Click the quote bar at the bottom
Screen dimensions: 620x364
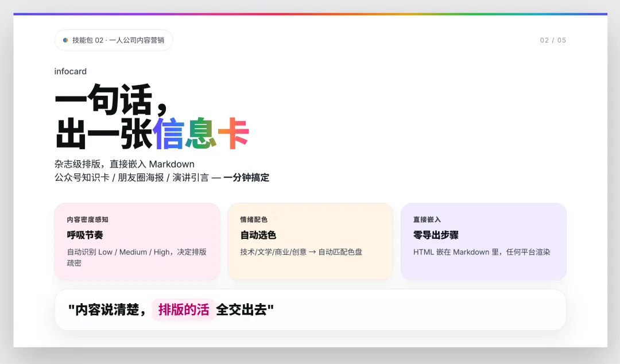click(310, 309)
